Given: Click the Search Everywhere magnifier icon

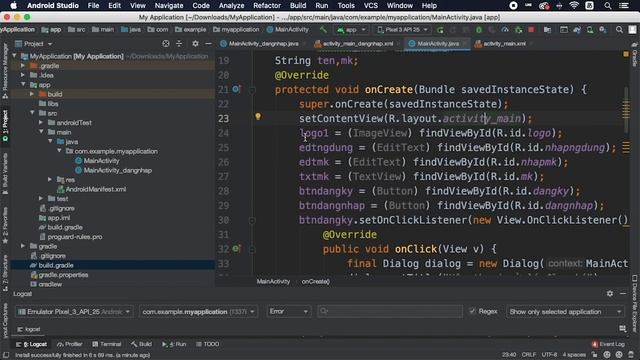Looking at the screenshot, I should pos(619,30).
